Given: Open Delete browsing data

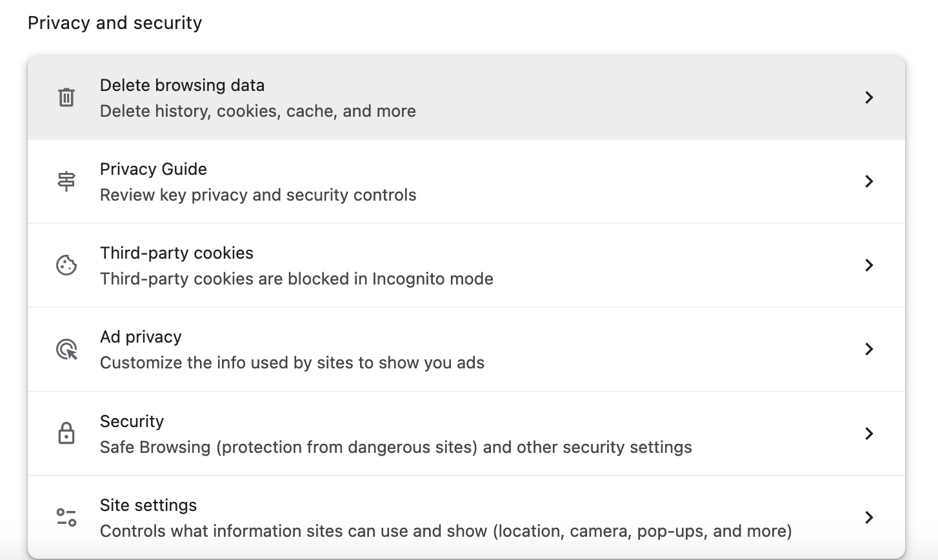Looking at the screenshot, I should (452, 97).
